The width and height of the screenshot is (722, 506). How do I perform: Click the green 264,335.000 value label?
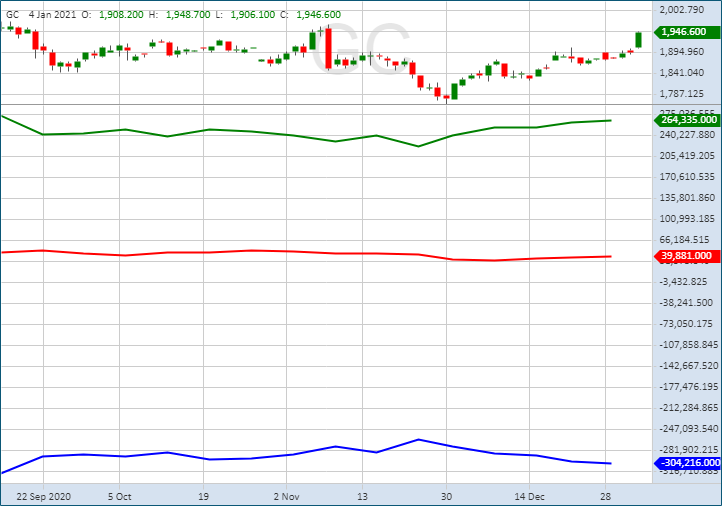coord(687,120)
